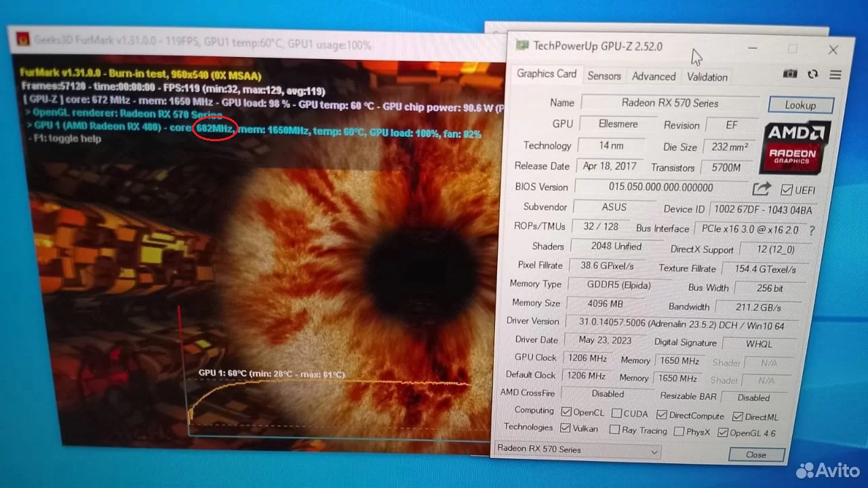Image resolution: width=868 pixels, height=488 pixels.
Task: Click the Lookup button
Action: (x=801, y=105)
